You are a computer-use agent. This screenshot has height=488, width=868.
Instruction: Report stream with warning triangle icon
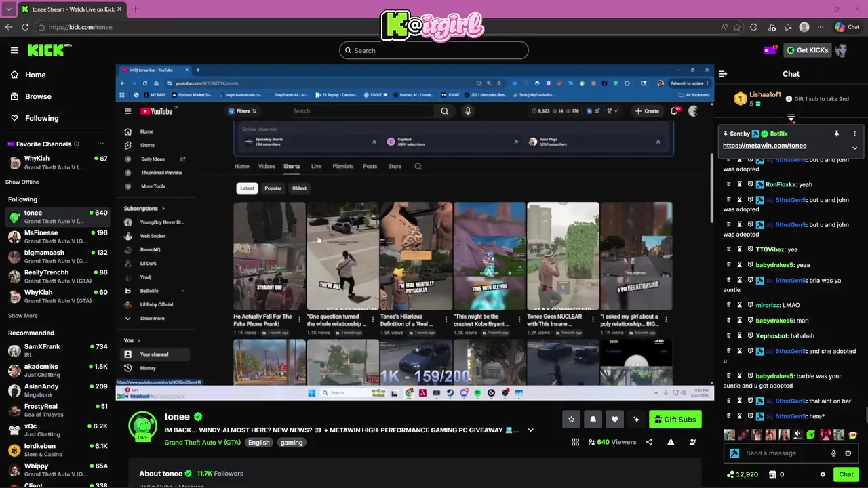[x=671, y=442]
